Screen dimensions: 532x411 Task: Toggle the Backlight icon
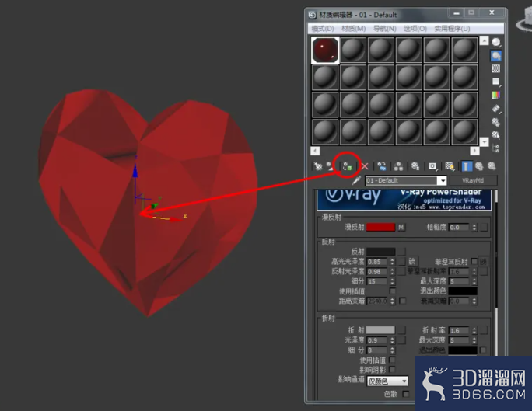click(496, 56)
